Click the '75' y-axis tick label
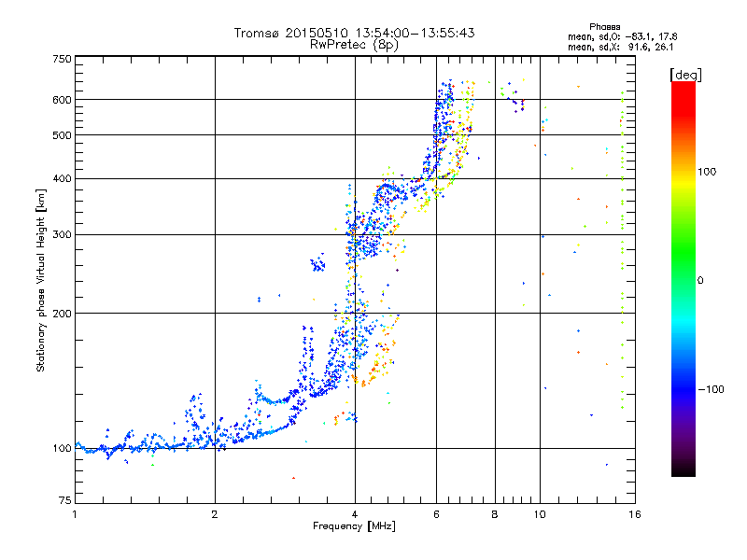The image size is (747, 560). point(65,500)
